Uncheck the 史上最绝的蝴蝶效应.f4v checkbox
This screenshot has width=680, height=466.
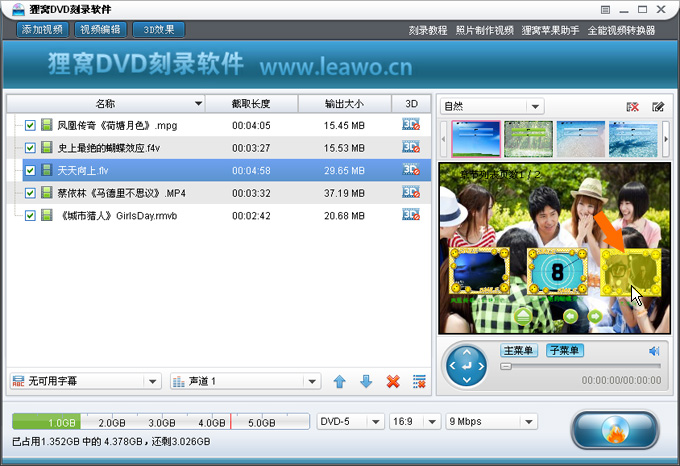pyautogui.click(x=30, y=148)
